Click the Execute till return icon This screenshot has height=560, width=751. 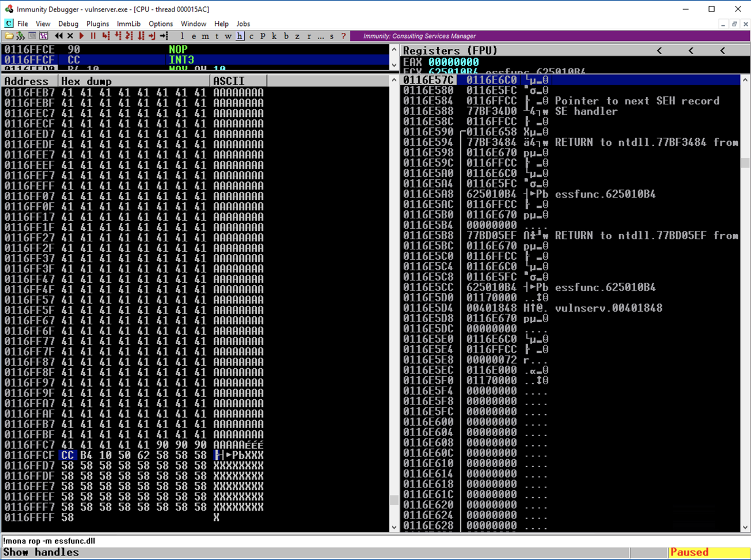(x=152, y=36)
